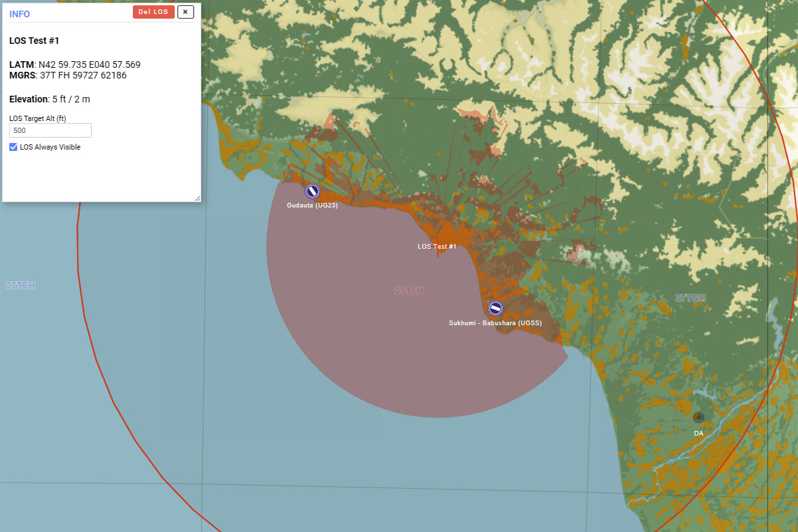Click the Elevation 5 ft / 2 m text
Image resolution: width=798 pixels, height=532 pixels.
pyautogui.click(x=50, y=99)
